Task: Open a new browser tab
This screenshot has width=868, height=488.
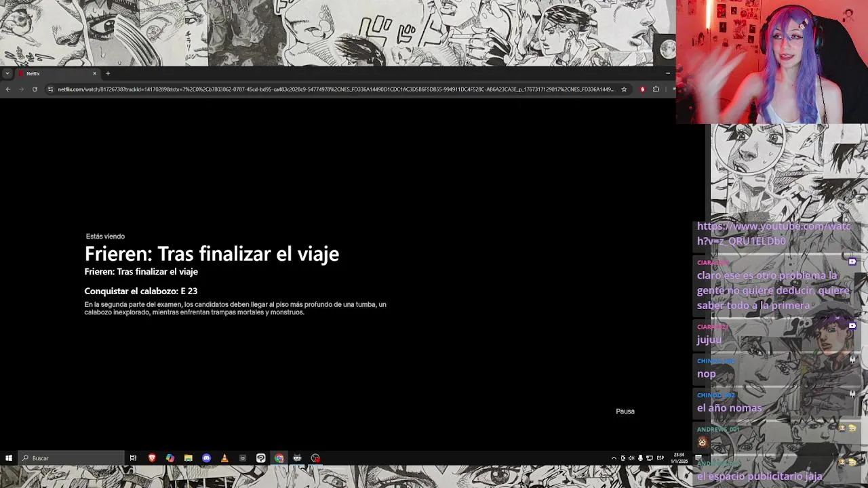Action: coord(107,73)
